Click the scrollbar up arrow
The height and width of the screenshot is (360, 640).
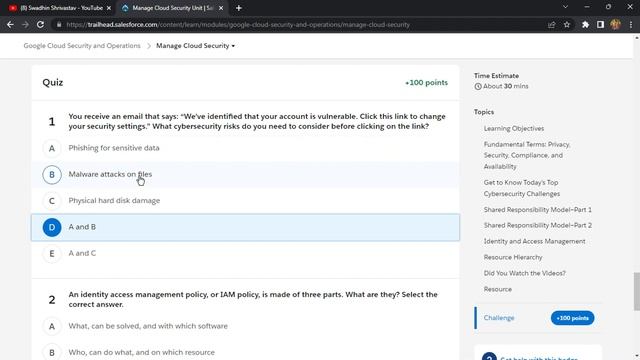[636, 38]
